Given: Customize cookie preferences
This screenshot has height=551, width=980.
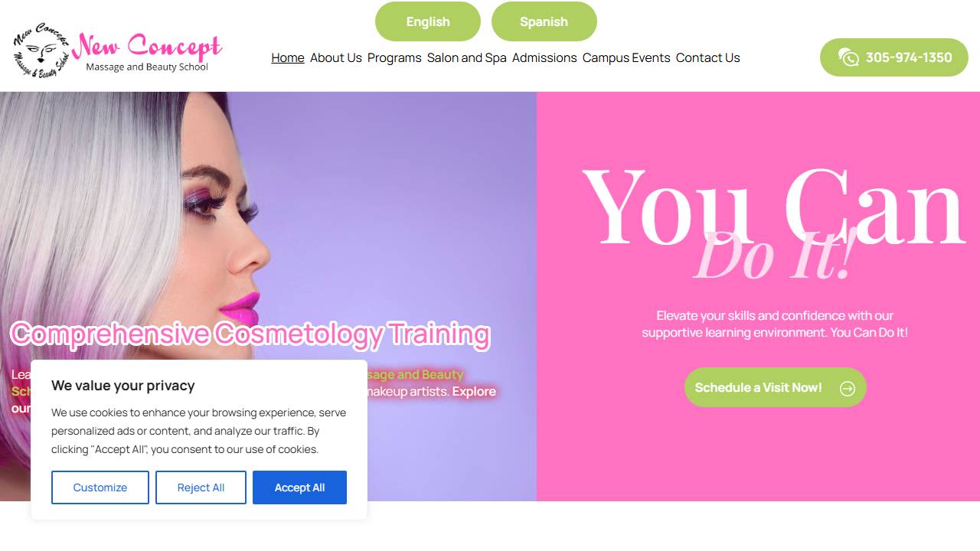Looking at the screenshot, I should pos(100,487).
